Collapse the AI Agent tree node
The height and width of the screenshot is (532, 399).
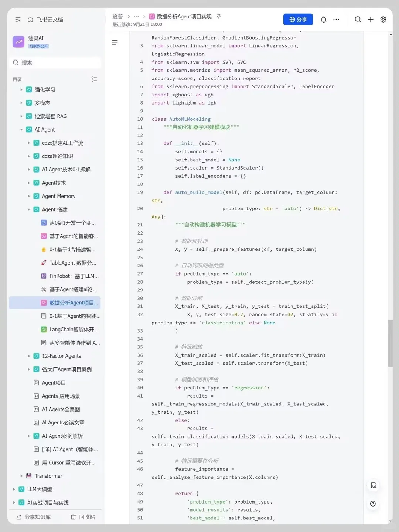click(21, 130)
